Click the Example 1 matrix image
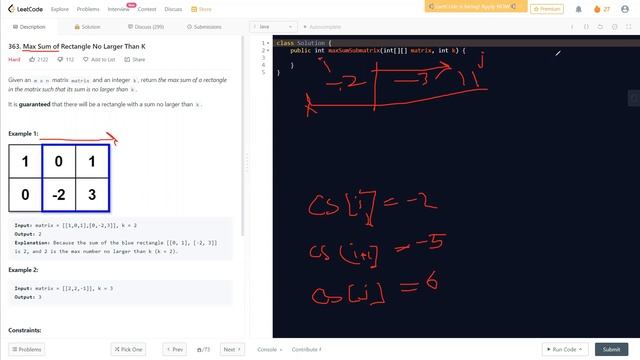The width and height of the screenshot is (640, 360). pos(59,178)
